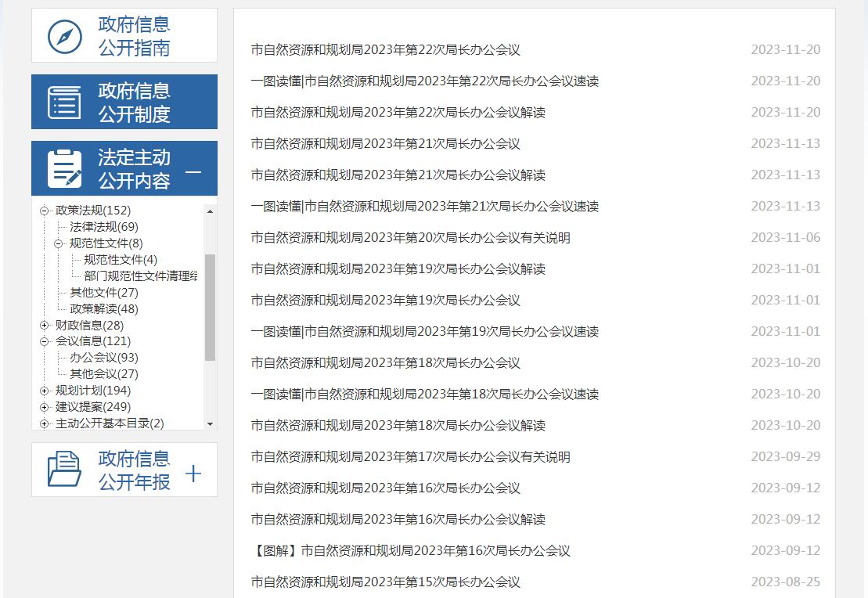Screen dimensions: 868x598
Task: Select 会议信息(121) in the tree
Action: point(93,341)
